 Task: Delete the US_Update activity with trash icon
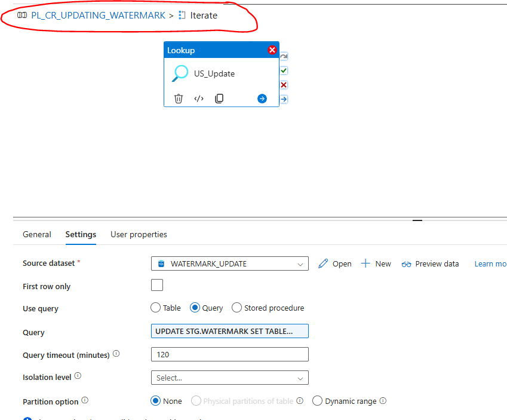(179, 99)
